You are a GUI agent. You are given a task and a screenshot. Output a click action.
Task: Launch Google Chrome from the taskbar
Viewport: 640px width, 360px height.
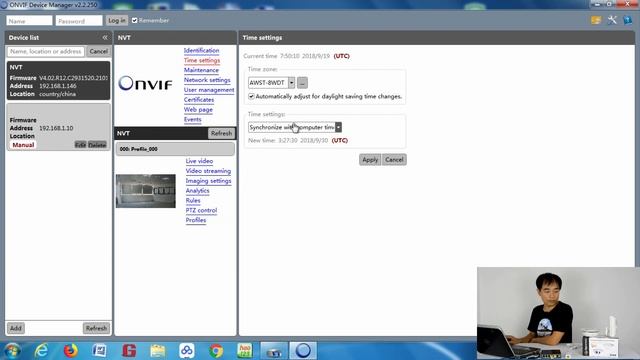pyautogui.click(x=216, y=351)
